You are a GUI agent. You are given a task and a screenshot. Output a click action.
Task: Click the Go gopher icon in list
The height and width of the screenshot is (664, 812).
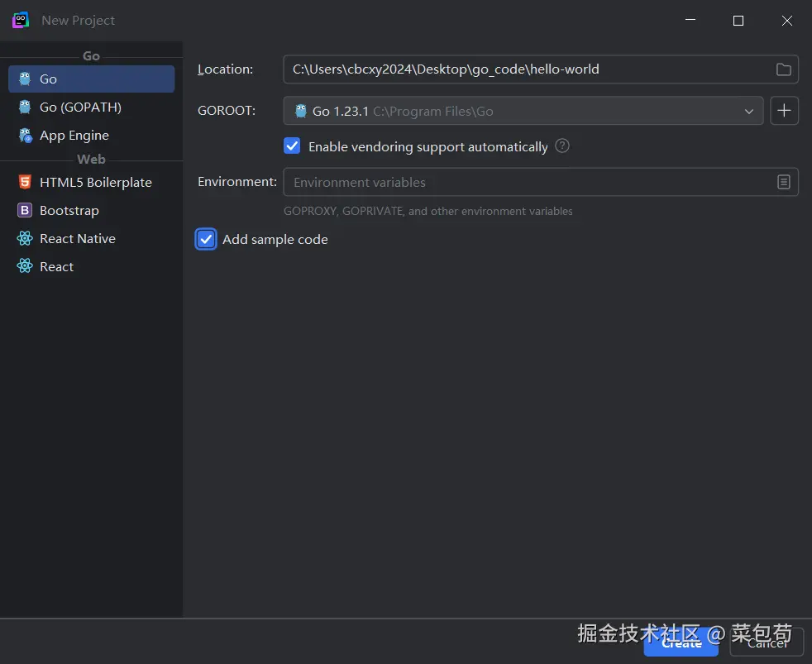click(25, 79)
